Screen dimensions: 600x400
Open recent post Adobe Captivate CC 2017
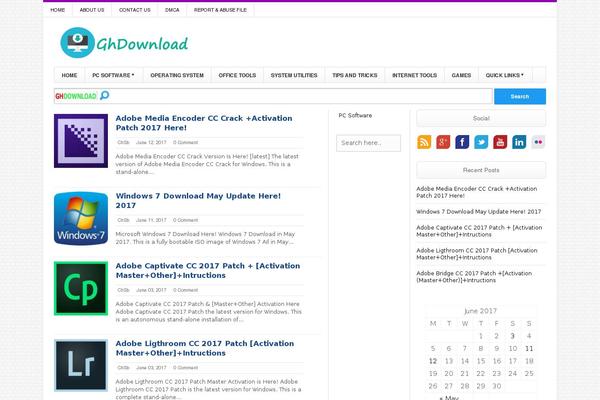pos(479,231)
